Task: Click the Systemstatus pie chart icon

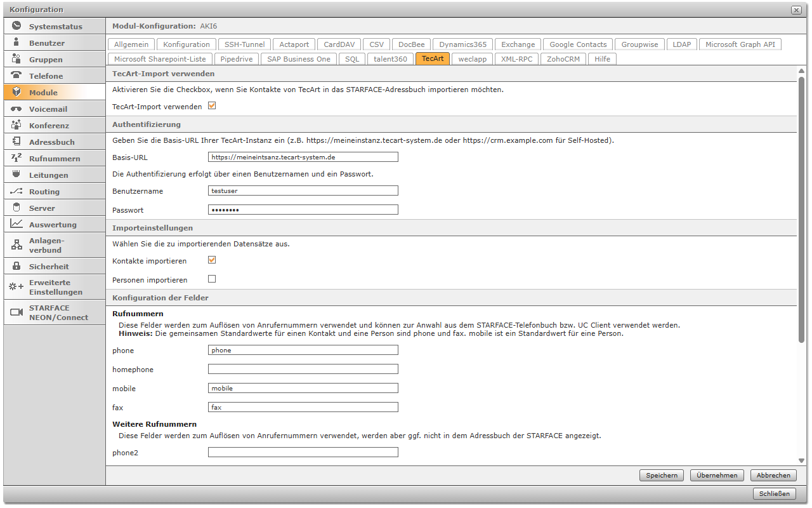Action: (x=16, y=26)
